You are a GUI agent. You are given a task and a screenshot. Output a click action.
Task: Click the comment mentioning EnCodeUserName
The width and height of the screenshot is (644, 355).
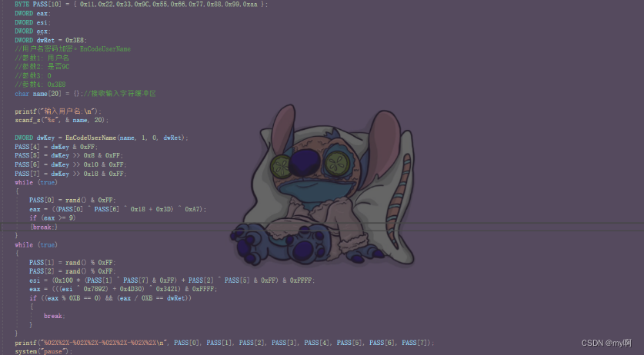pyautogui.click(x=72, y=49)
